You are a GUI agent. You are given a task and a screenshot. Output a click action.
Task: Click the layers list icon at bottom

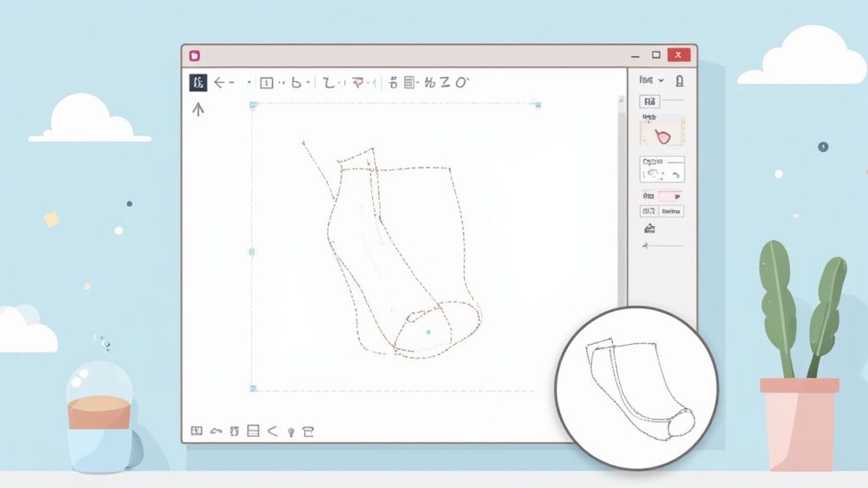pyautogui.click(x=253, y=431)
